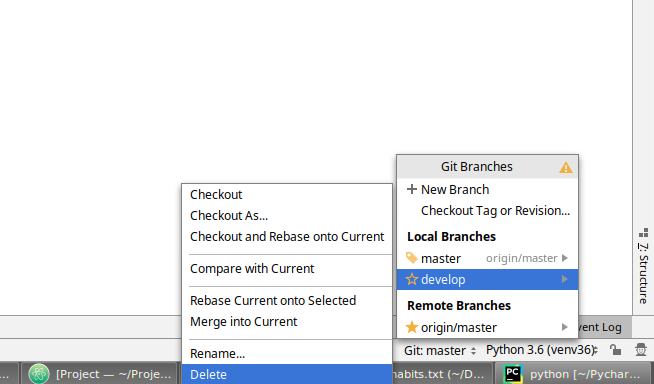Delete the develop branch
The width and height of the screenshot is (654, 384).
287,374
